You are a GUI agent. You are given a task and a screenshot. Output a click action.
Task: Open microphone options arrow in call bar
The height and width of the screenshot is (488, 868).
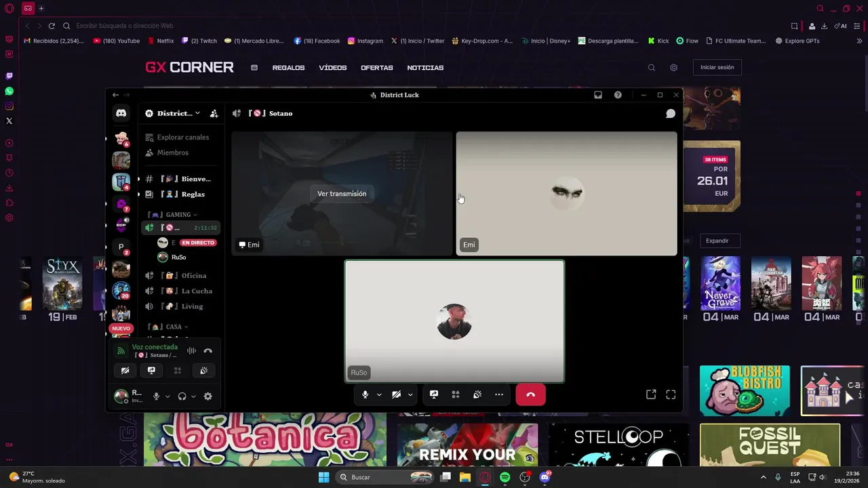tap(379, 394)
